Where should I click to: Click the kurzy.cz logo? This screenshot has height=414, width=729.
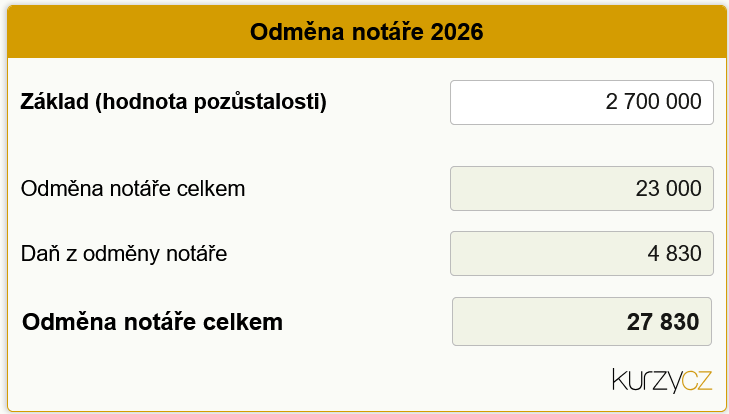click(662, 381)
